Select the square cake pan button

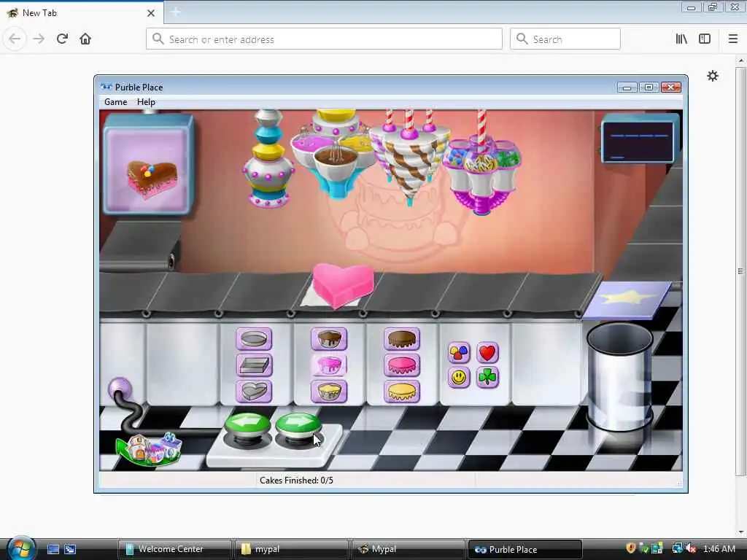254,365
